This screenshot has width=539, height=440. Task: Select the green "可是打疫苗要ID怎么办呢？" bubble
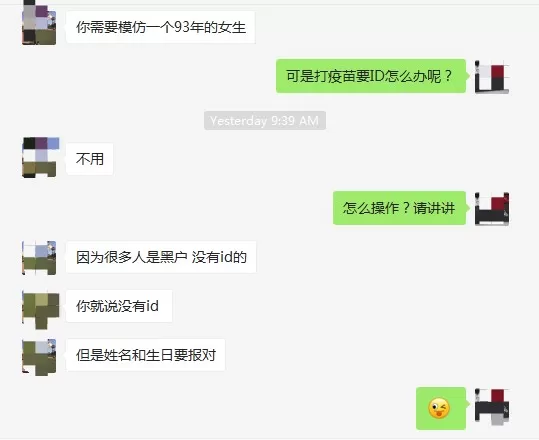click(371, 76)
